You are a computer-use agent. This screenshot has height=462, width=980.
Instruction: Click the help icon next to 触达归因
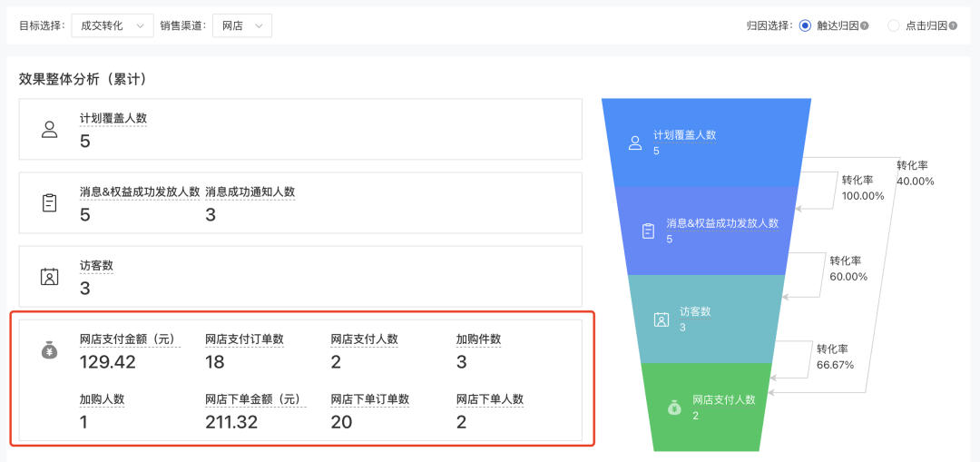[x=864, y=25]
